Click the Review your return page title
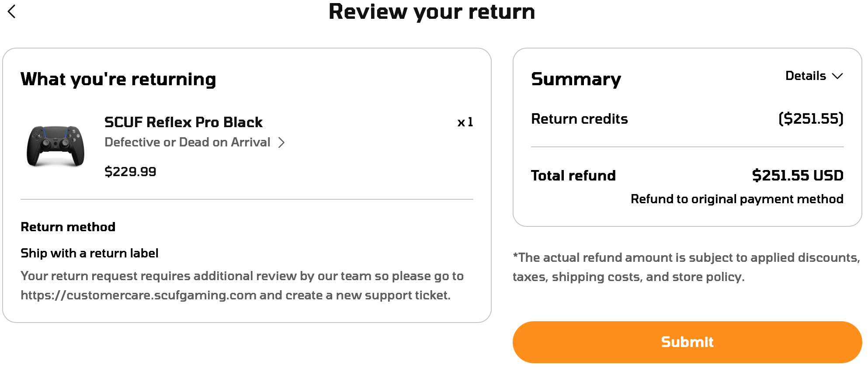The height and width of the screenshot is (368, 868). [431, 12]
